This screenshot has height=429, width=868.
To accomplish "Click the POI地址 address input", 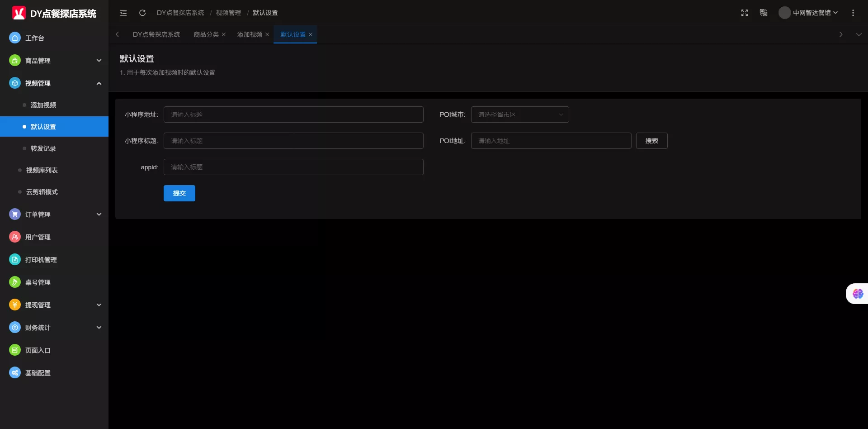I will 551,141.
